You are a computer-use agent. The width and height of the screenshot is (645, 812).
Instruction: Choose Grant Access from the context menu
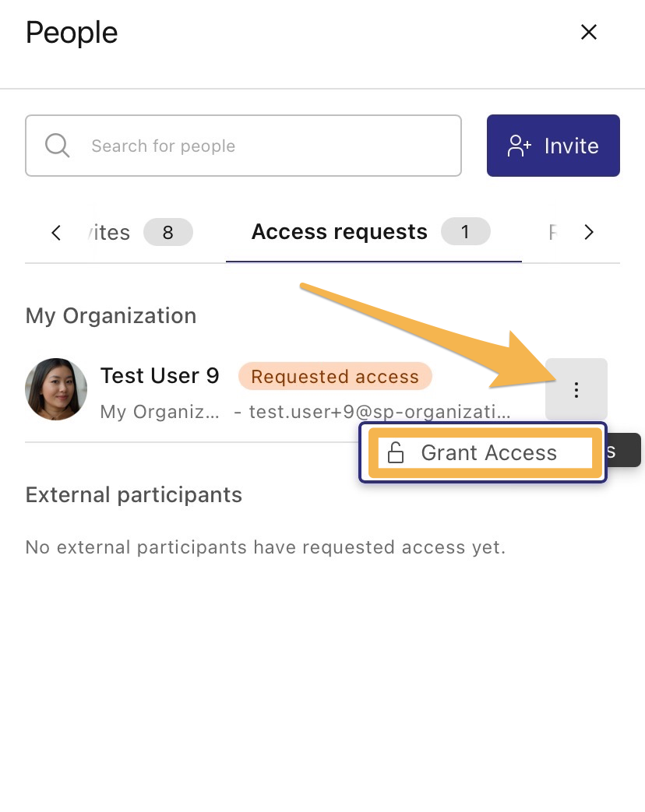point(488,452)
